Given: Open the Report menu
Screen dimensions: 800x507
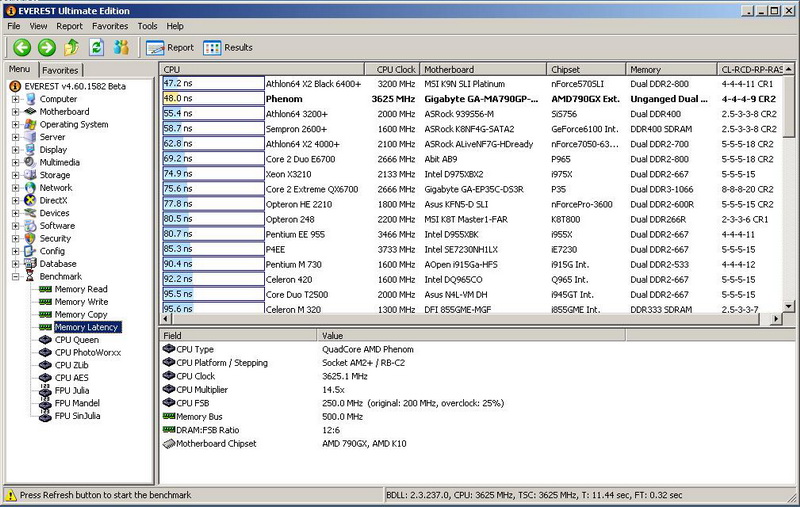Looking at the screenshot, I should coord(69,26).
